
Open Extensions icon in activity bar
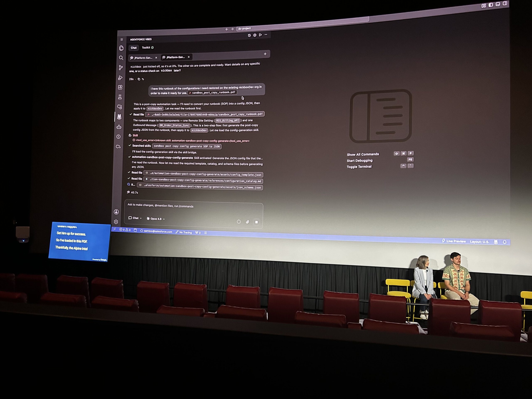click(x=120, y=87)
